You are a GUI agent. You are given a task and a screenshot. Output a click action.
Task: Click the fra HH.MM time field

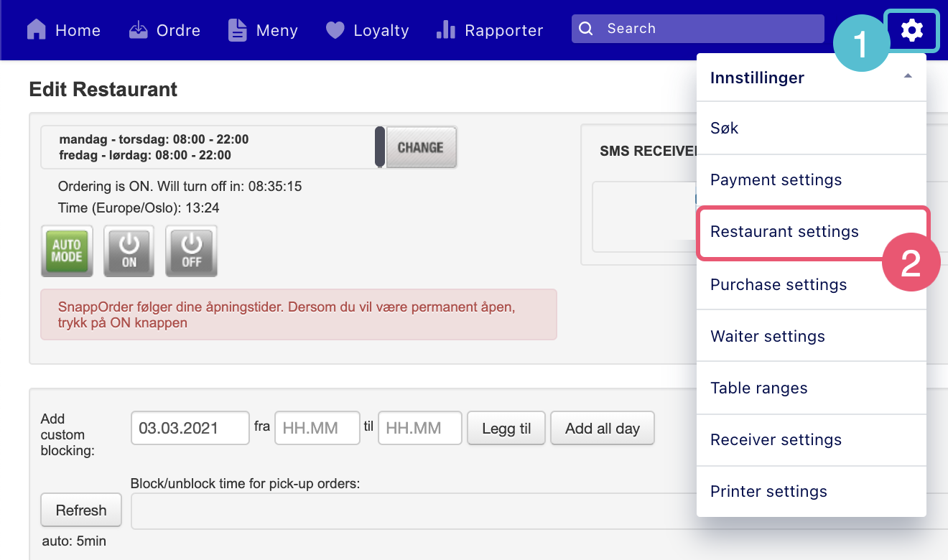coord(317,429)
